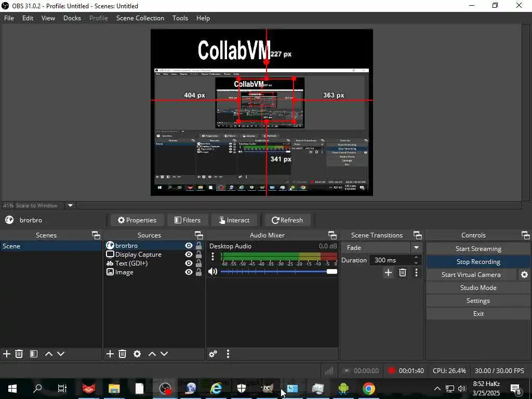This screenshot has width=532, height=399.
Task: Select the Scene item in Scenes list
Action: click(50, 246)
